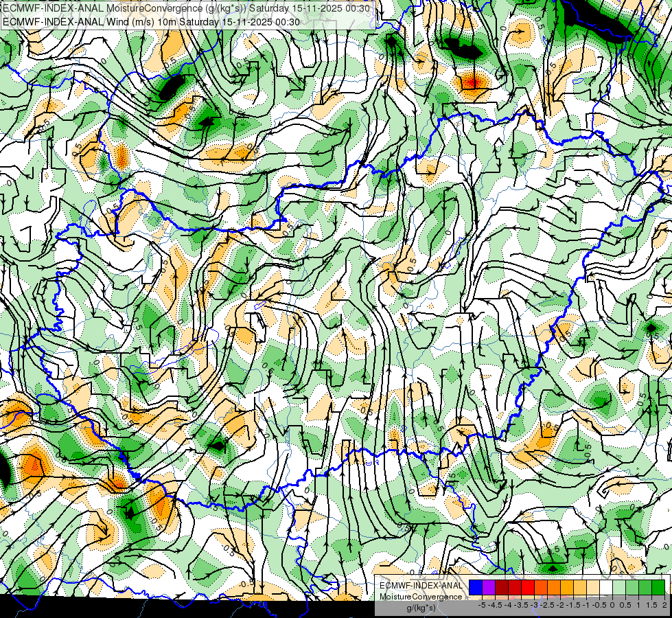Pick the darkest green swatch (1.5 to 2)
672x618 pixels.
pyautogui.click(x=658, y=588)
